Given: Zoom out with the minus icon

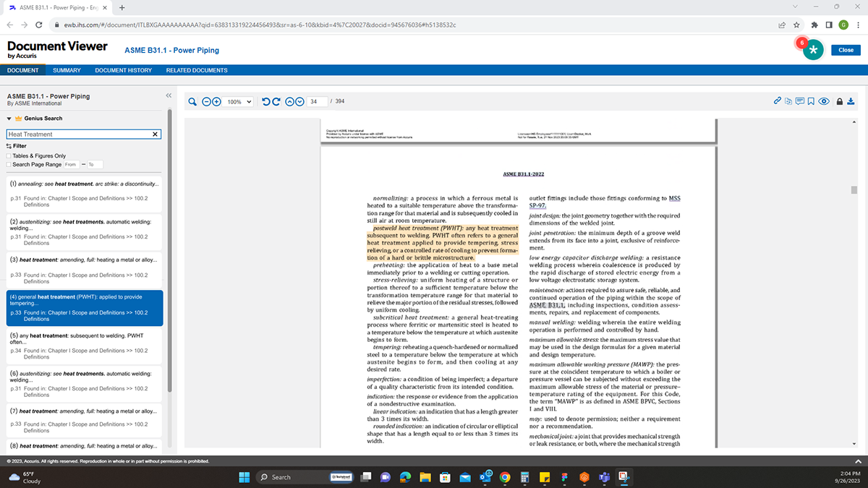Looking at the screenshot, I should [206, 102].
